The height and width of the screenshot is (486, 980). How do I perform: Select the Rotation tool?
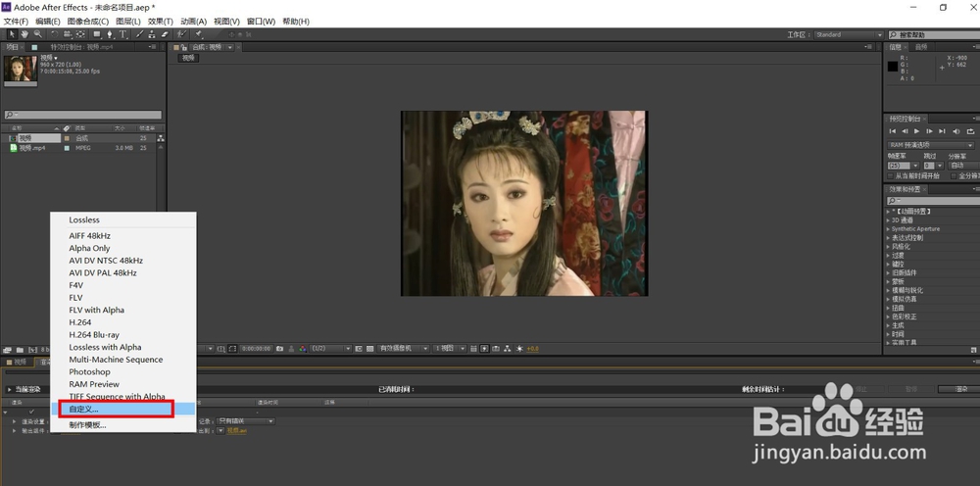(54, 34)
